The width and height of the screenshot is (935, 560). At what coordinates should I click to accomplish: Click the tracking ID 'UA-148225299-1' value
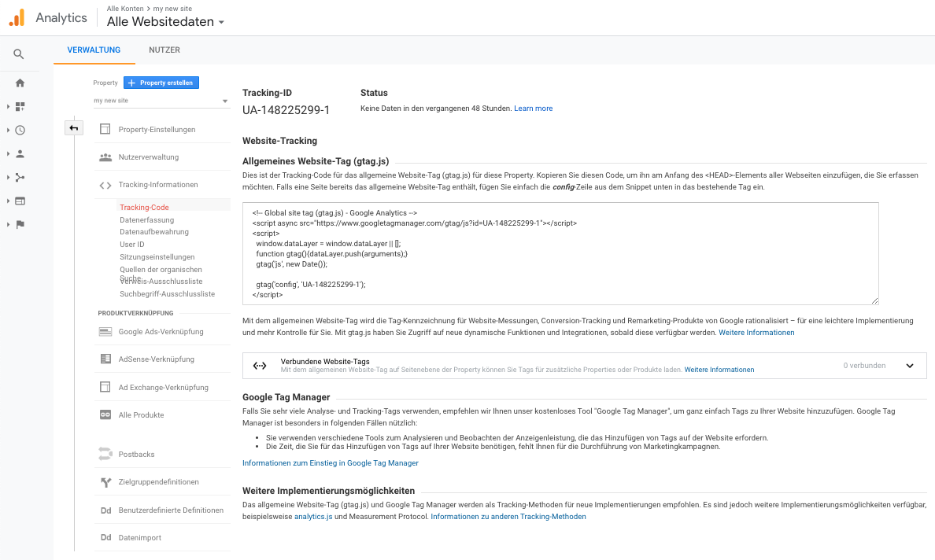(x=286, y=110)
